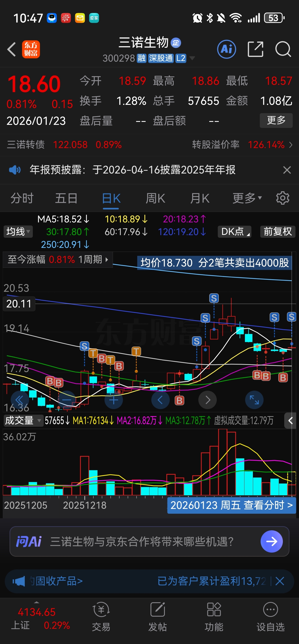Image resolution: width=299 pixels, height=644 pixels.
Task: Tap the 20.11 price axis label
Action: click(19, 304)
